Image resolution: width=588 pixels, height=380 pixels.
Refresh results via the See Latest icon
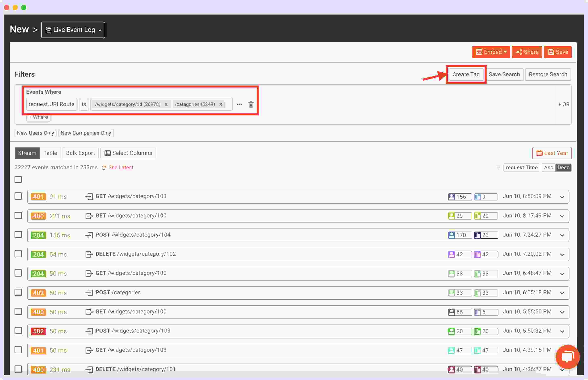pyautogui.click(x=104, y=167)
